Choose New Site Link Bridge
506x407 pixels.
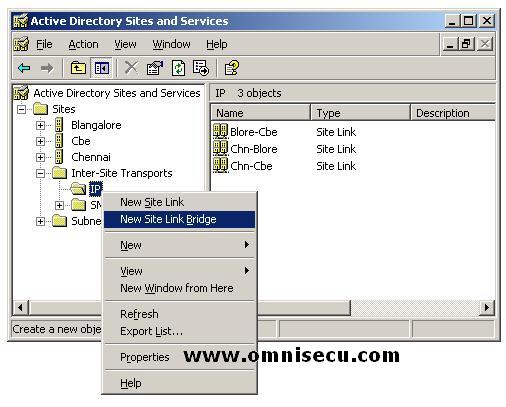[180, 219]
